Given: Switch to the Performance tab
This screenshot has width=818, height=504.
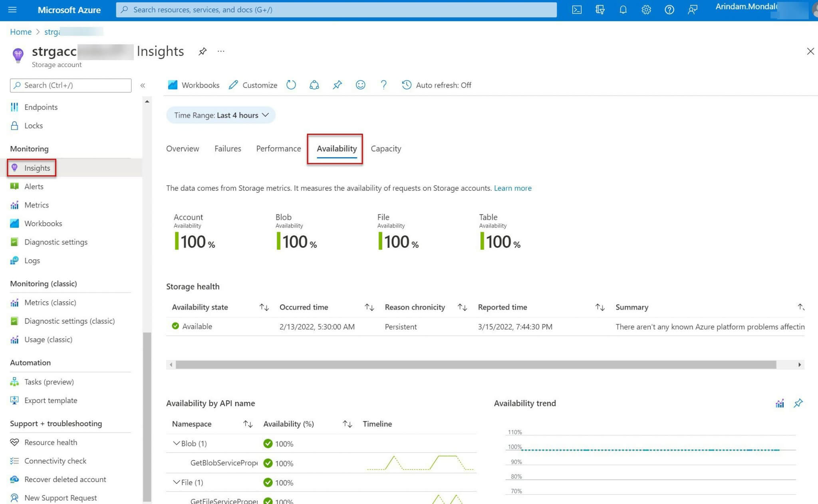Looking at the screenshot, I should [278, 148].
